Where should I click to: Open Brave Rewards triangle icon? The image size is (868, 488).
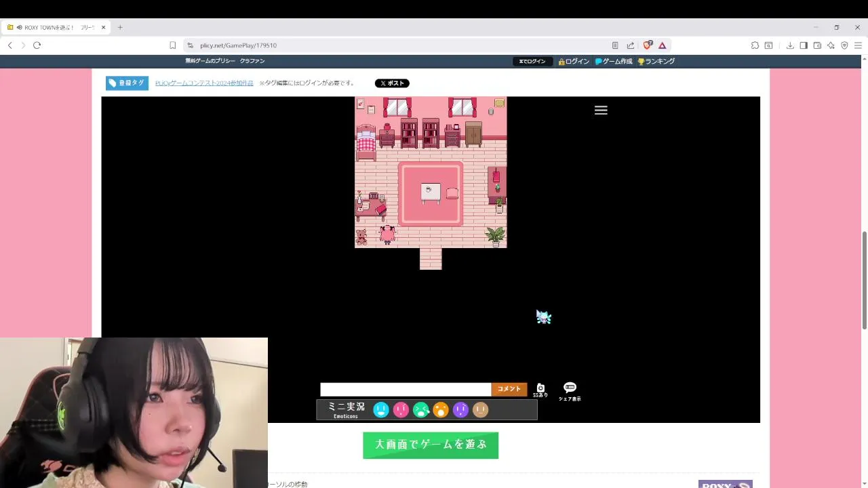[663, 45]
